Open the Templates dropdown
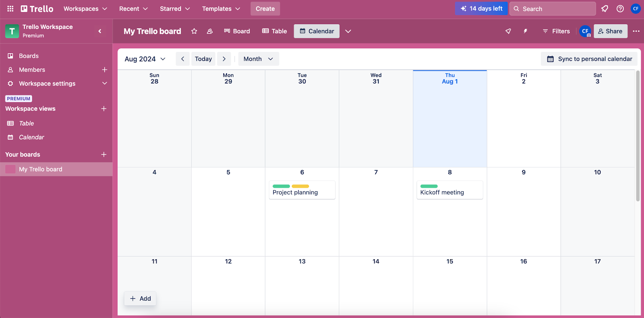Screen dimensions: 644x318 click(x=221, y=8)
